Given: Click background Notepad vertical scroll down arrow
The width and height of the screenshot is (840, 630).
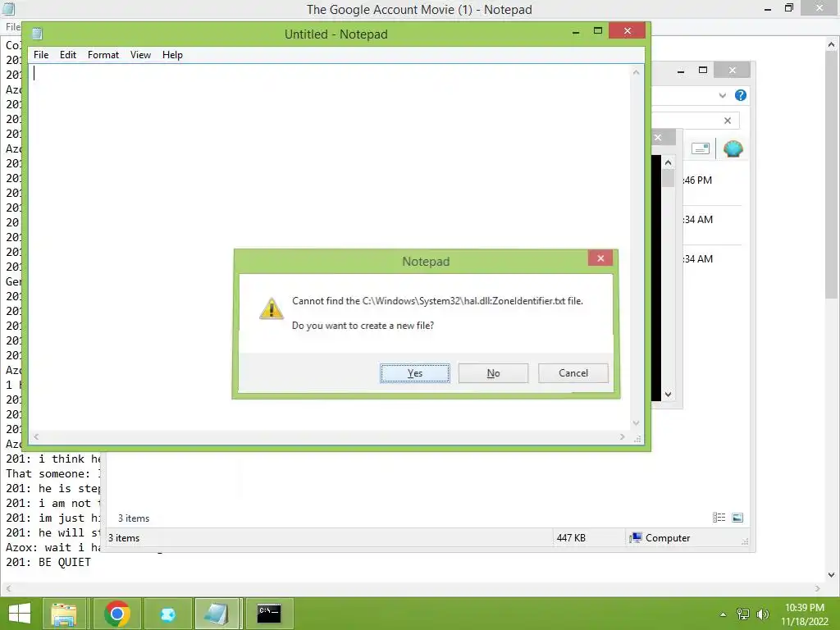Looking at the screenshot, I should pos(832,575).
